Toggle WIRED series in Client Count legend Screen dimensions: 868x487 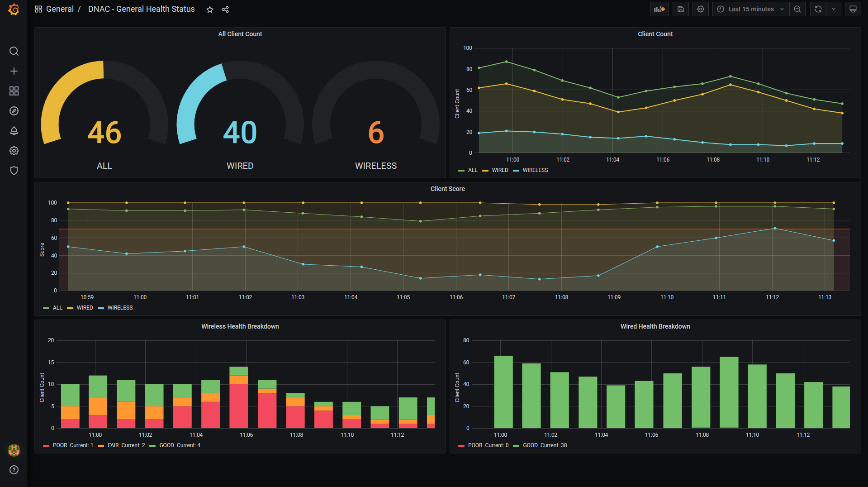(500, 170)
